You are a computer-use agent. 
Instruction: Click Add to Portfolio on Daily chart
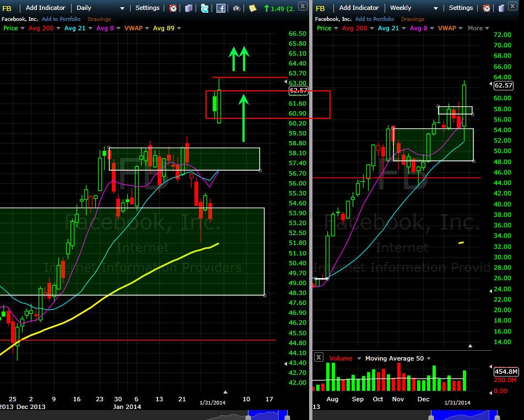click(61, 19)
